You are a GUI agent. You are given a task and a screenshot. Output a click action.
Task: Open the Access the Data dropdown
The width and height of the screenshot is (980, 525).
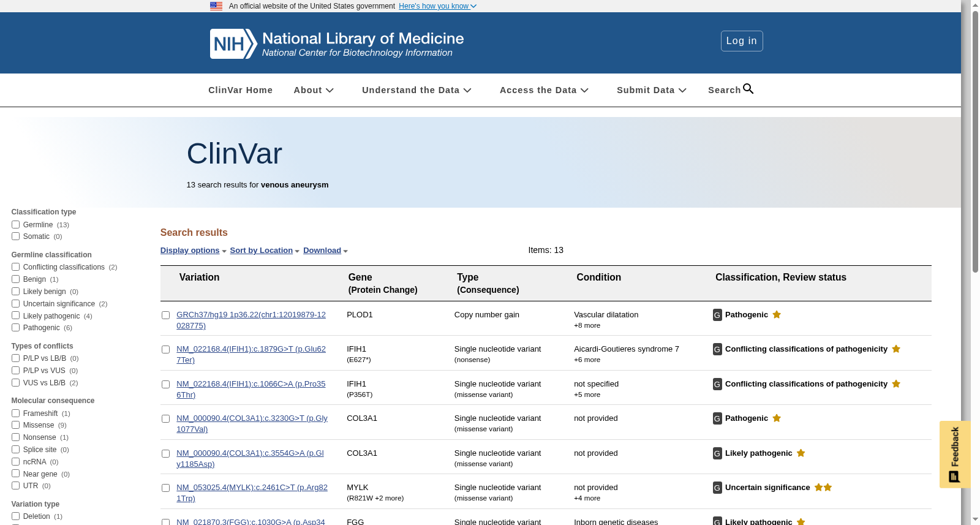544,90
